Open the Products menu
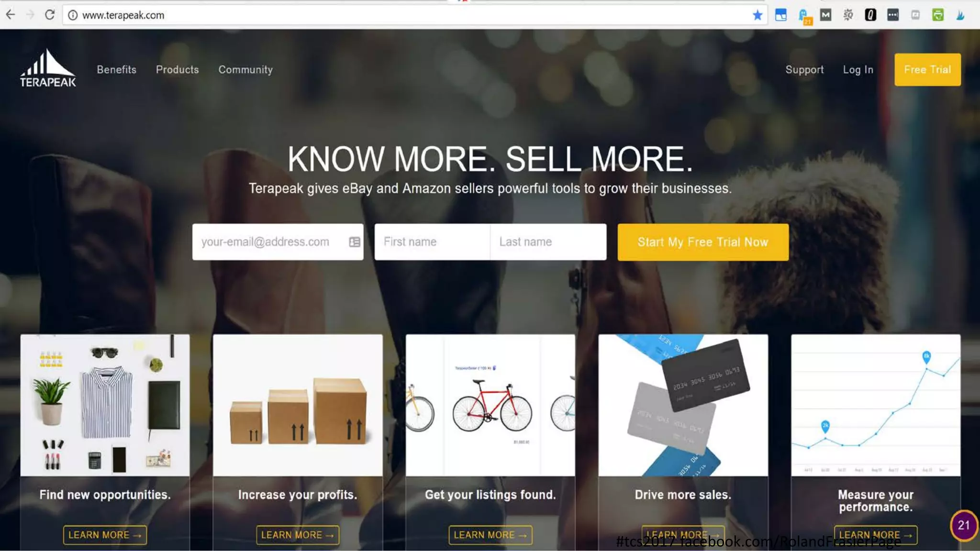 coord(177,69)
